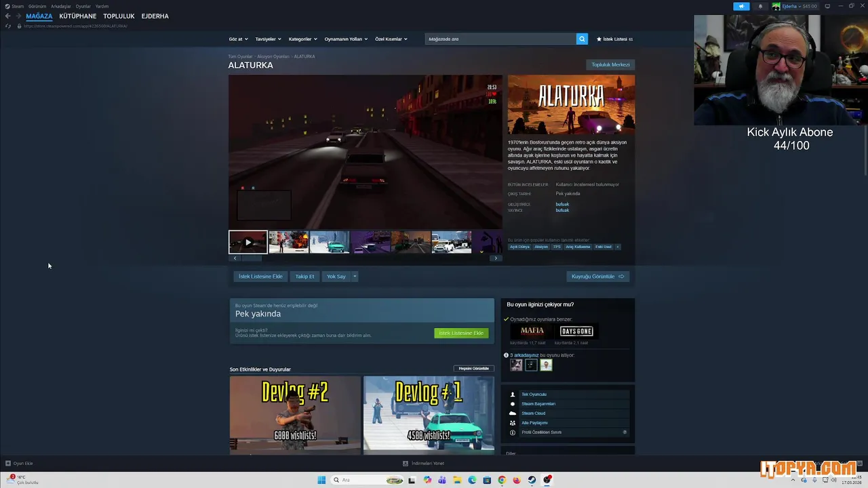The width and height of the screenshot is (868, 488).
Task: Open the upper bufuak developer link
Action: point(562,204)
